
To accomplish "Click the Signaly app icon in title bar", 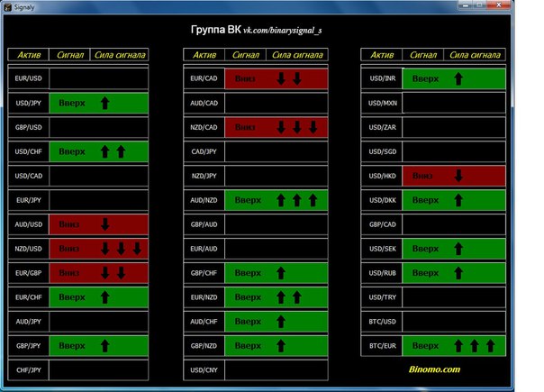I will pyautogui.click(x=8, y=5).
